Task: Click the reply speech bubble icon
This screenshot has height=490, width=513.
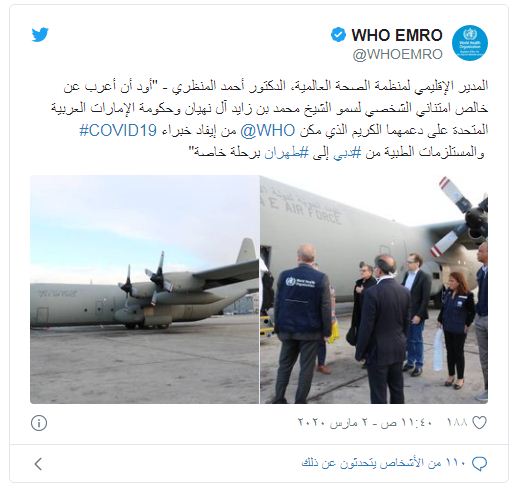Action: click(479, 463)
